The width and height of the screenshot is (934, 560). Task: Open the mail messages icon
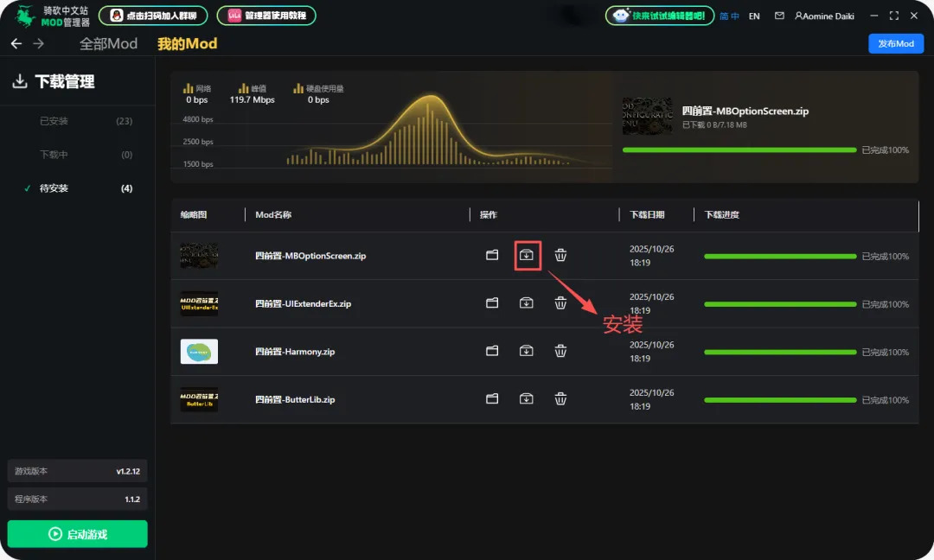[779, 16]
